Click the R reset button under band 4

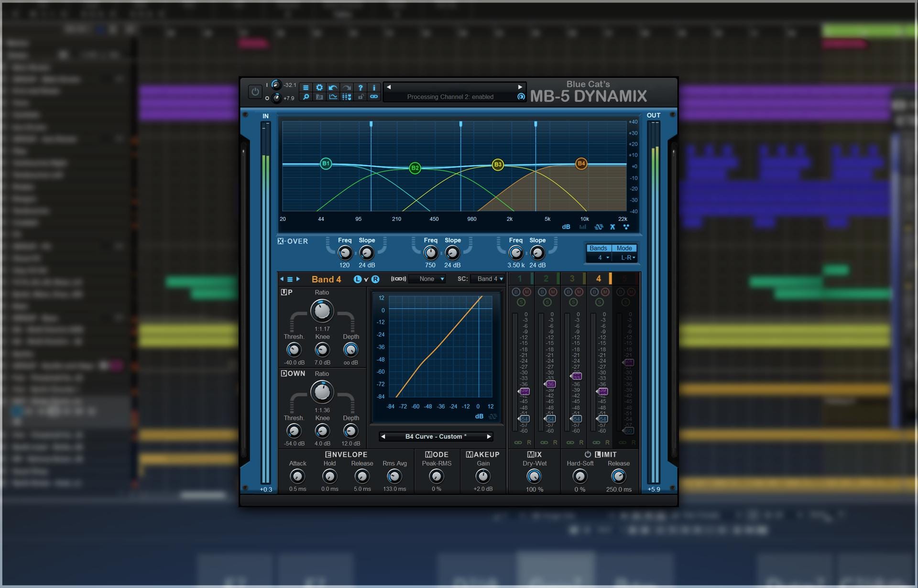(x=607, y=443)
